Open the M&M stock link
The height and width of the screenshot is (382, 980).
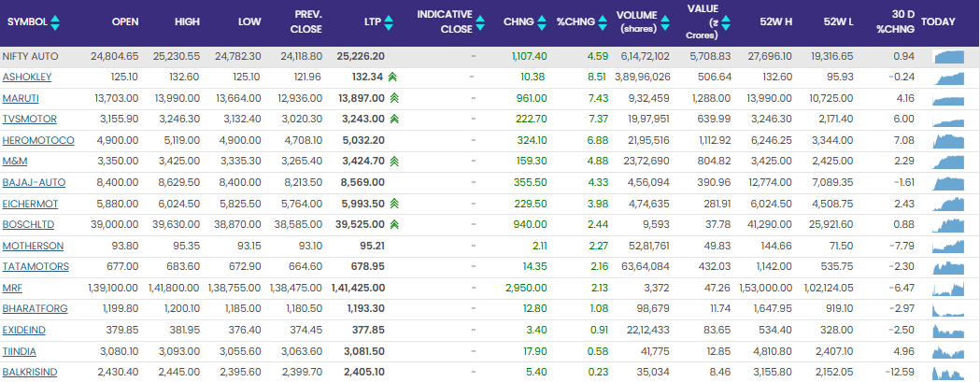point(15,162)
